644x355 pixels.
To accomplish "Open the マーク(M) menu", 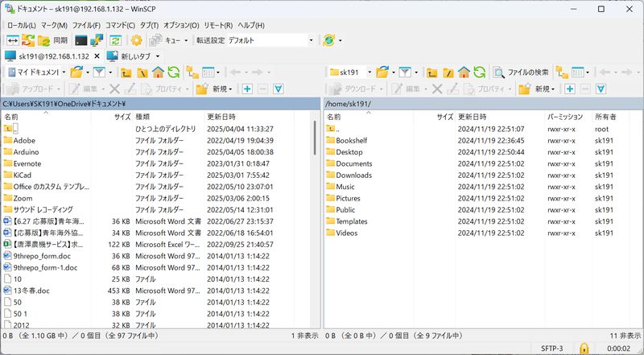I will 54,25.
